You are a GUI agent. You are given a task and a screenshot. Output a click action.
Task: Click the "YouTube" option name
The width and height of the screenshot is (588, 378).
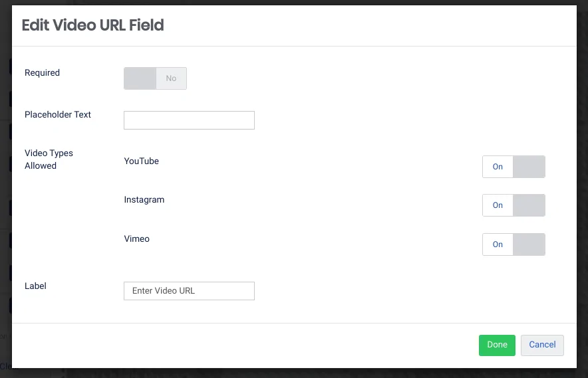(141, 161)
